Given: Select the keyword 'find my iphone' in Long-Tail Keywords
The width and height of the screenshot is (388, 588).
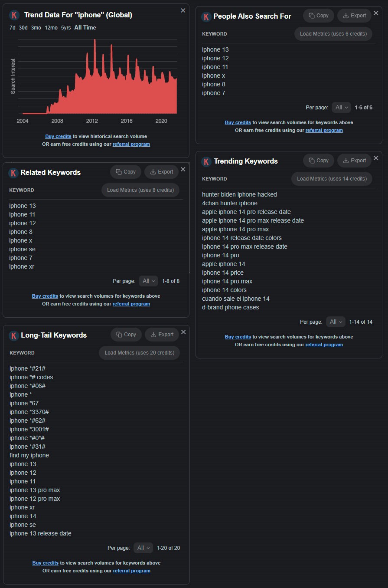Looking at the screenshot, I should coord(29,455).
